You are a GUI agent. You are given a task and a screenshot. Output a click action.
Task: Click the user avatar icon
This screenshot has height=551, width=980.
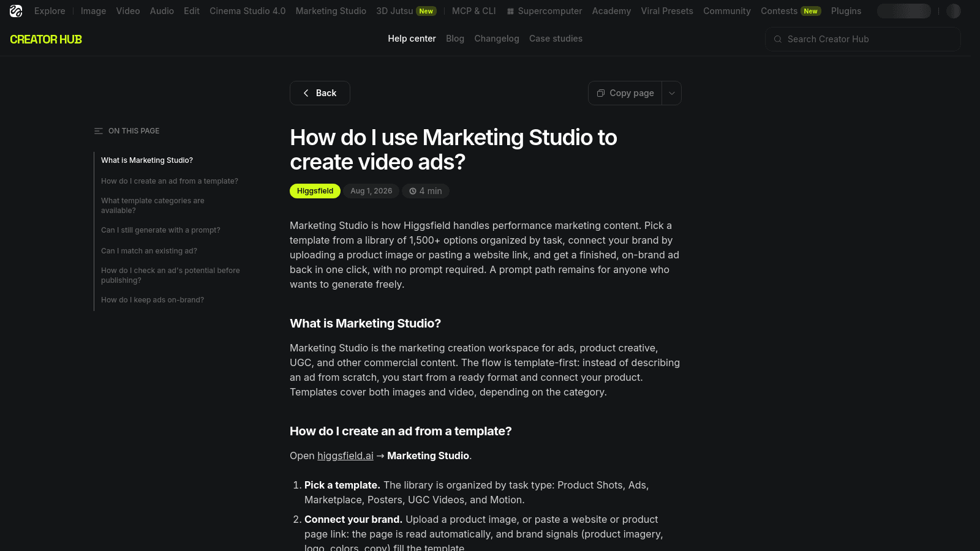[954, 11]
